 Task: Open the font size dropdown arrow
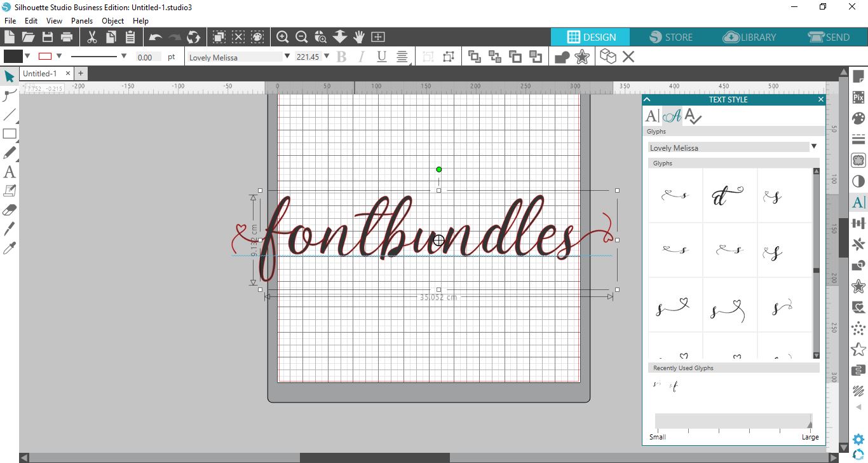point(327,56)
